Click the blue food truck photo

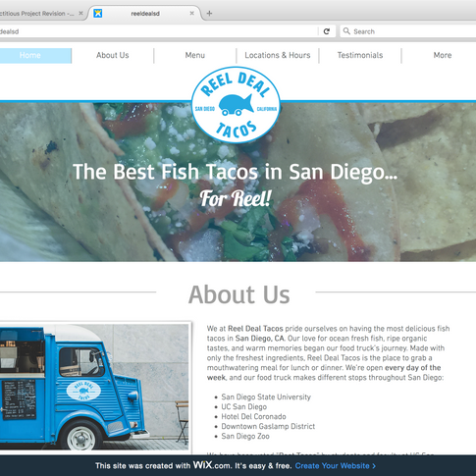pyautogui.click(x=94, y=388)
